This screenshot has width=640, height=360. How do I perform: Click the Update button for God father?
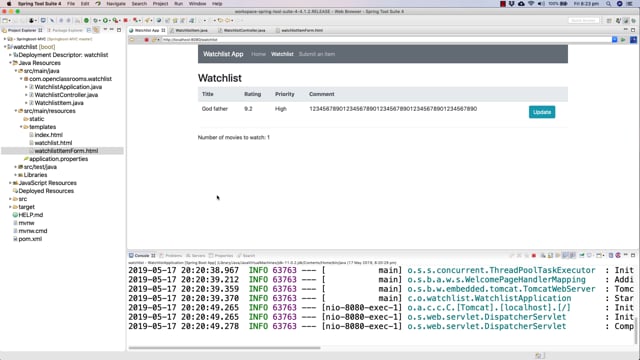click(542, 112)
